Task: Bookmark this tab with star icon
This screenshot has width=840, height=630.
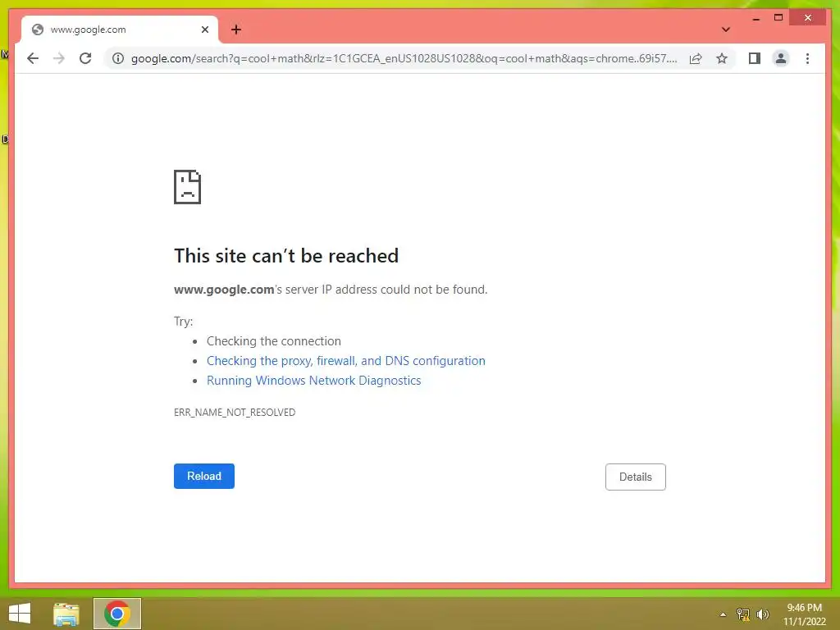Action: click(x=722, y=58)
